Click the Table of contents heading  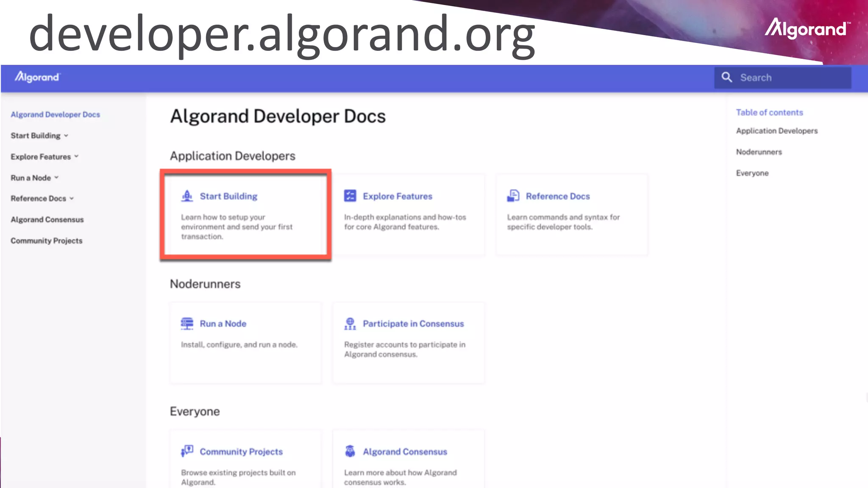pyautogui.click(x=770, y=113)
